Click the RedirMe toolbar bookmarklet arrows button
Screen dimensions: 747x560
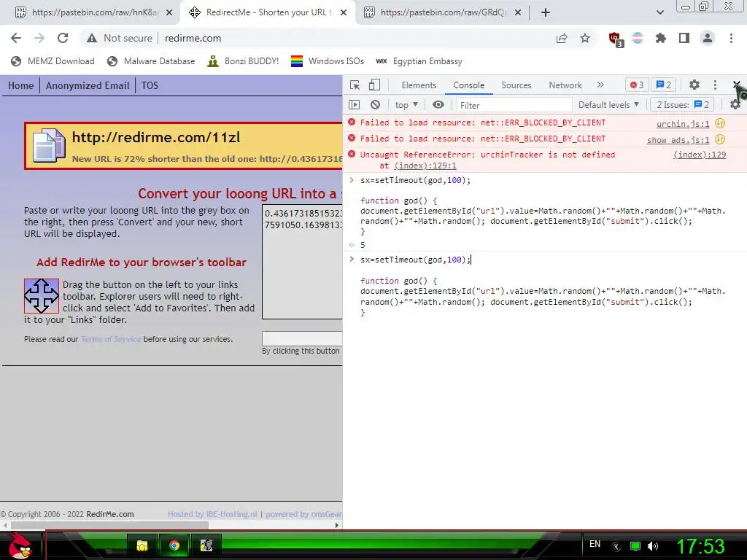click(42, 296)
